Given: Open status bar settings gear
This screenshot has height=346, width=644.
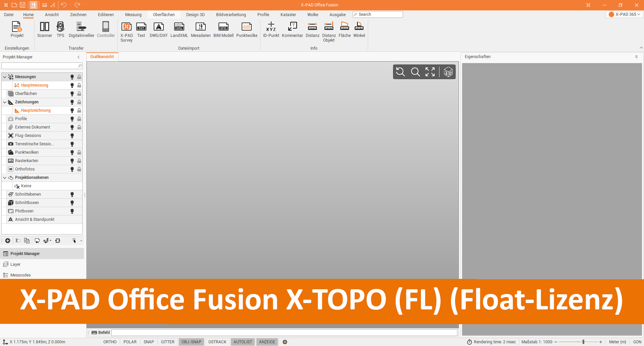Looking at the screenshot, I should click(285, 342).
